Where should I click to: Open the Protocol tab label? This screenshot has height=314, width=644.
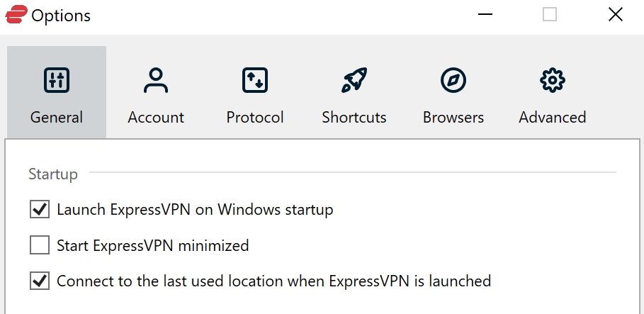[x=255, y=118]
